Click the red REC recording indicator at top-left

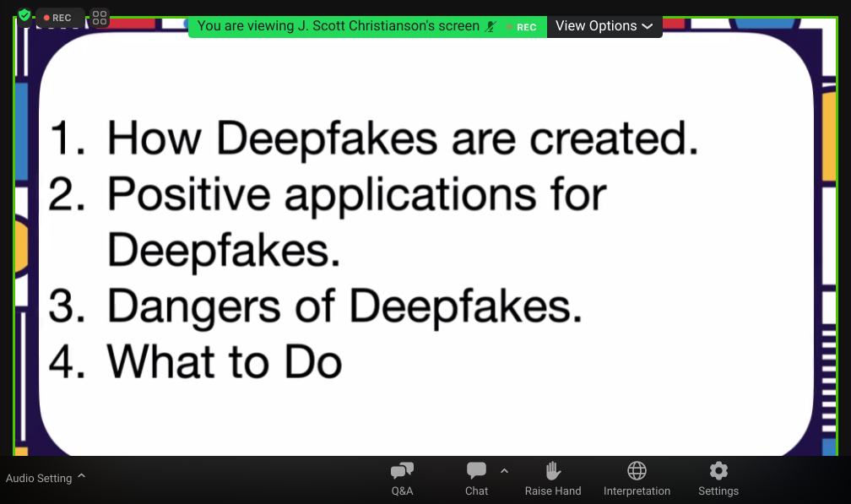(58, 18)
